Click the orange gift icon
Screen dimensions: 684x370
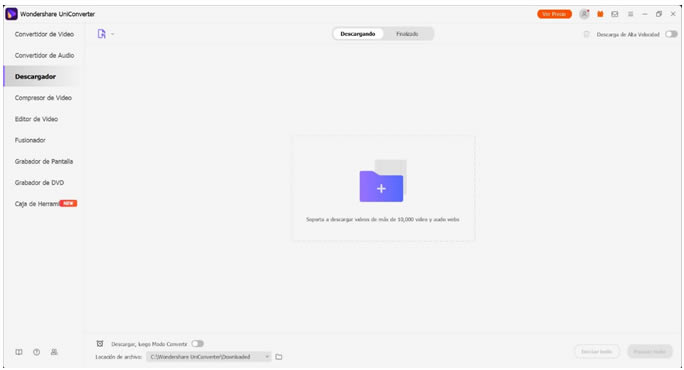600,14
